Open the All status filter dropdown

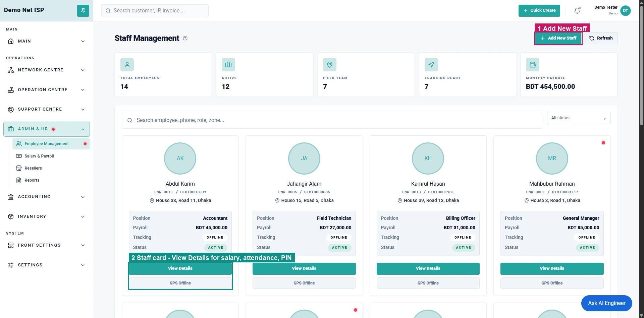[x=579, y=118]
